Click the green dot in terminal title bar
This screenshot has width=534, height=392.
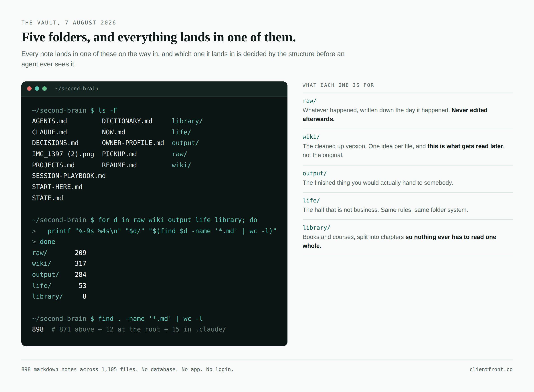point(44,89)
